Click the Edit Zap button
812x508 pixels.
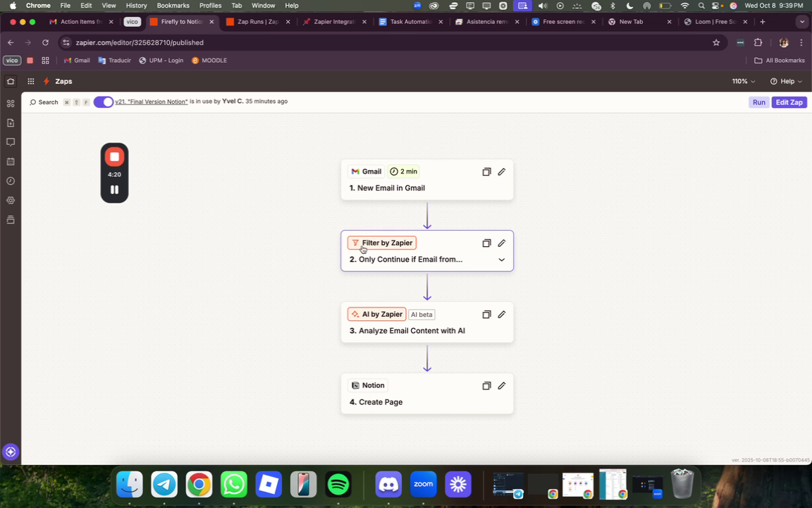pyautogui.click(x=789, y=102)
